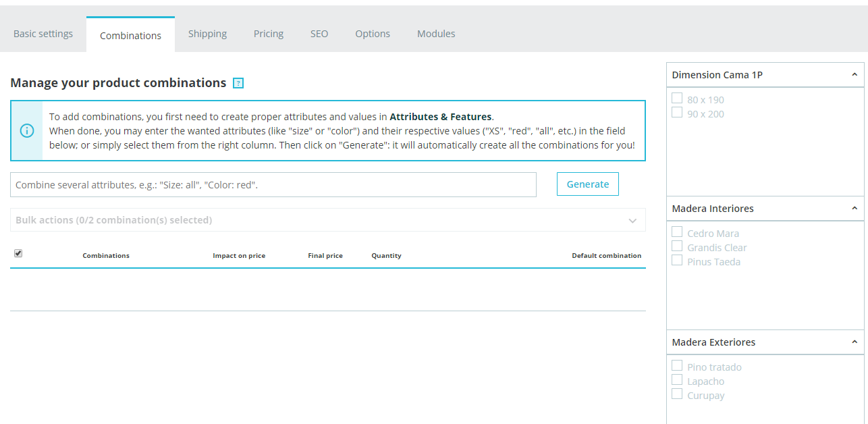
Task: Collapse the Dimension Cama 1P panel
Action: point(855,75)
